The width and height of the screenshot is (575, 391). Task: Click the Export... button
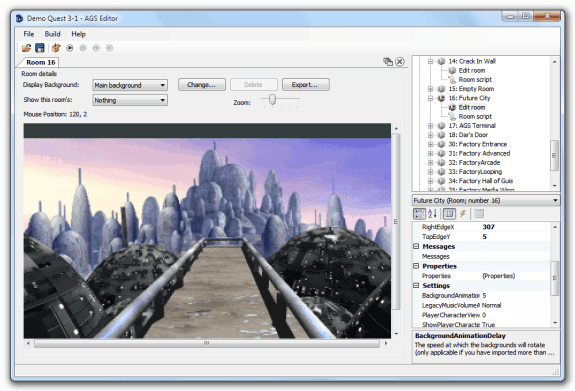tap(305, 85)
